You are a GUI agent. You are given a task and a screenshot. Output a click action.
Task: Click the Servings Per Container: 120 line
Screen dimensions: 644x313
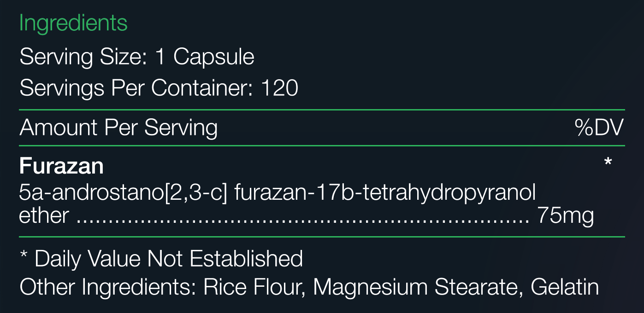[x=159, y=87]
